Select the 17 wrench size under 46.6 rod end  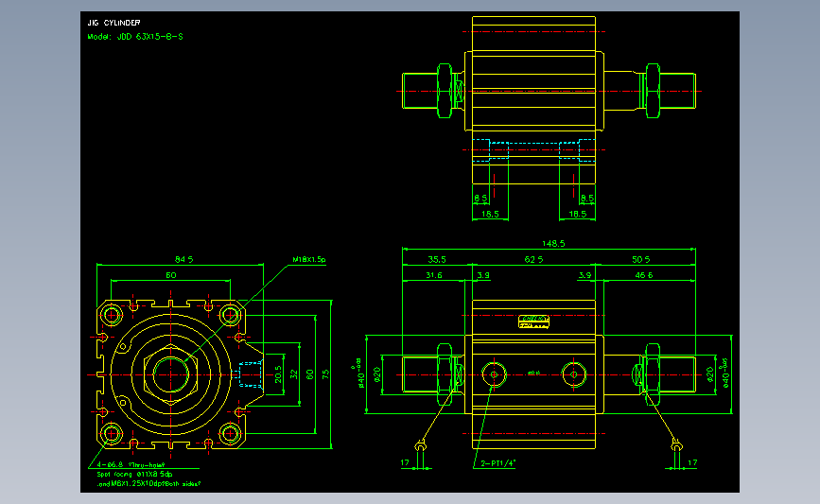click(x=692, y=462)
